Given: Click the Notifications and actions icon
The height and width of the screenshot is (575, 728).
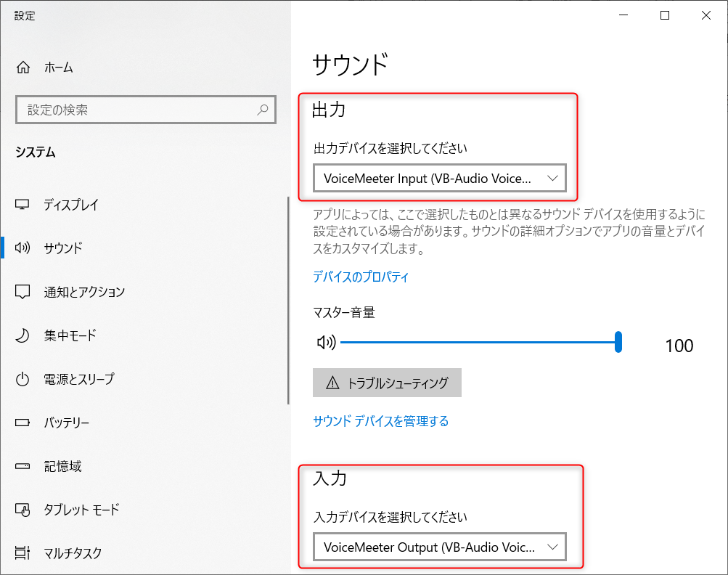Looking at the screenshot, I should click(x=23, y=292).
